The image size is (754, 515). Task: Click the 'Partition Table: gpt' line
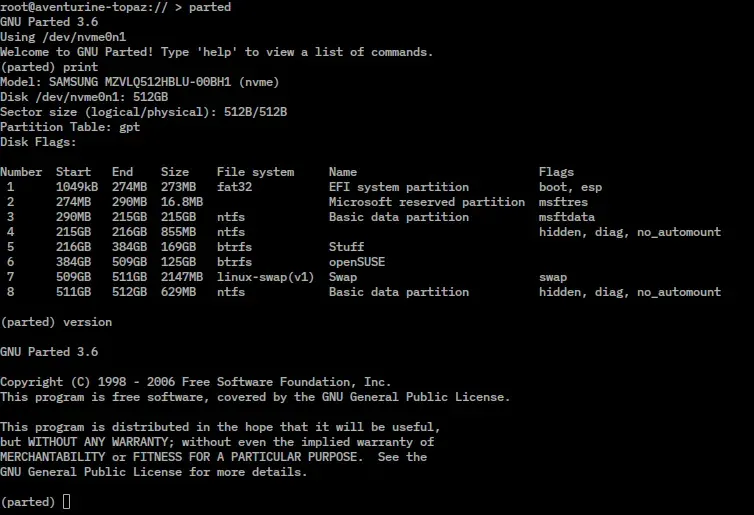(x=70, y=127)
